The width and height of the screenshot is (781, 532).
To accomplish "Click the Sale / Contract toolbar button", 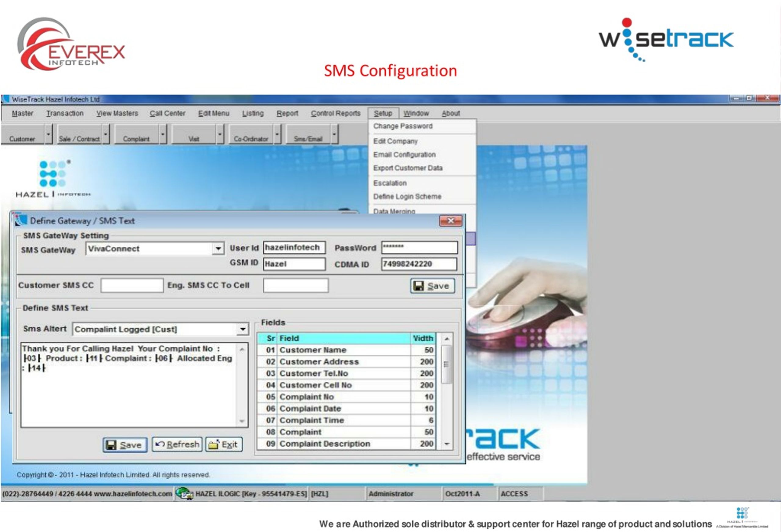I will 79,135.
